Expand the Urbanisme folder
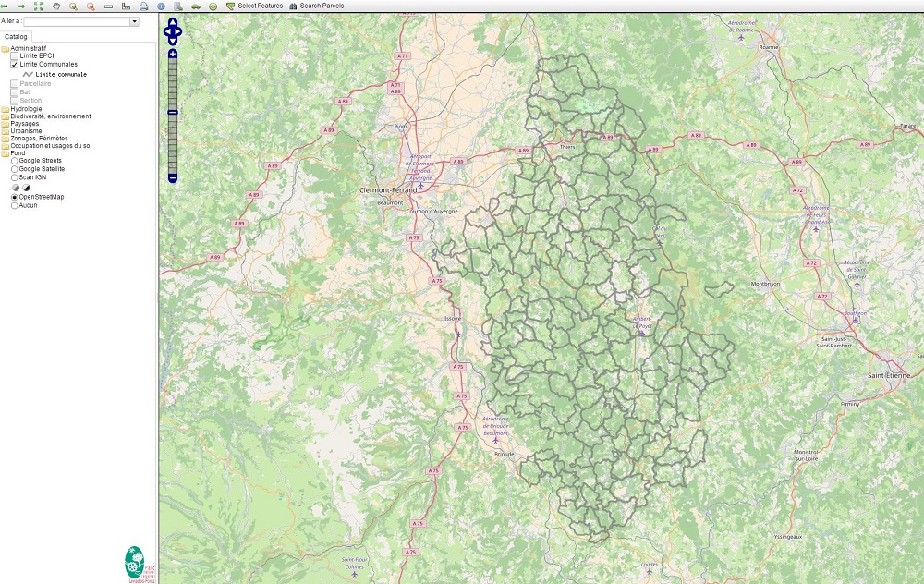The height and width of the screenshot is (584, 924). point(5,131)
